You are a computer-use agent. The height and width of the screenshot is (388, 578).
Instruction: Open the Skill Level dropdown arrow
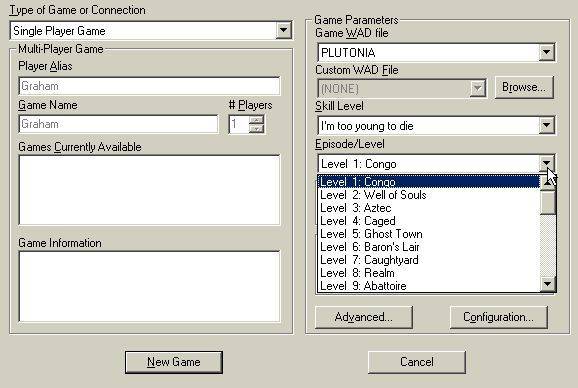pyautogui.click(x=546, y=125)
